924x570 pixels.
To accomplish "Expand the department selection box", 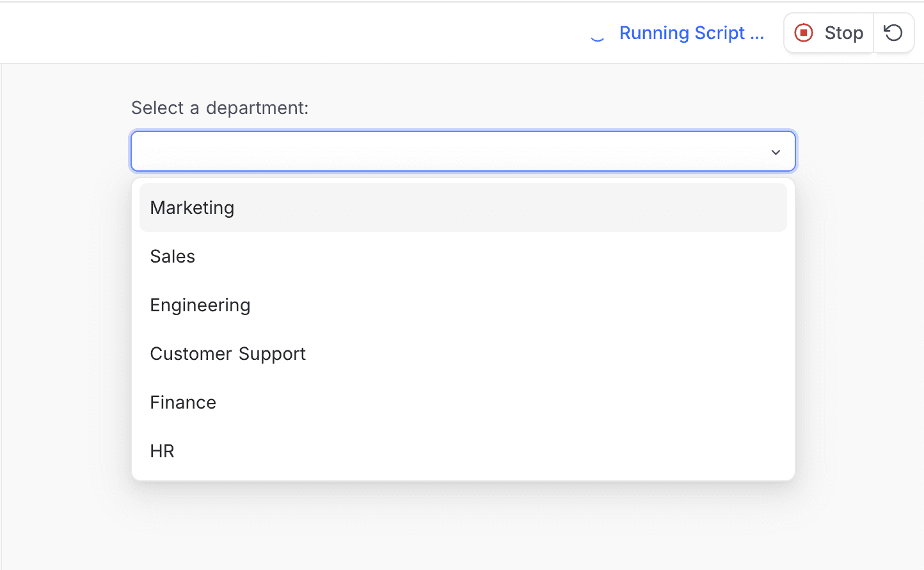I will point(463,151).
